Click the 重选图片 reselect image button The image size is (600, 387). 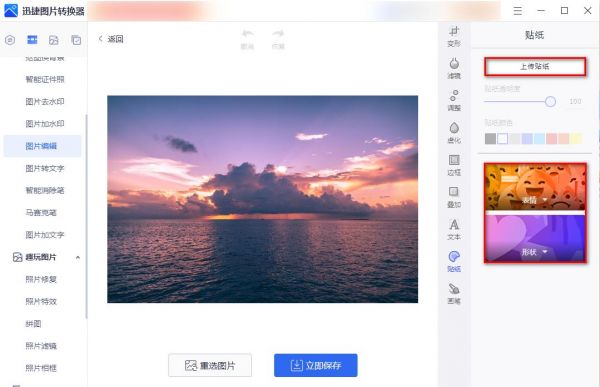pos(210,365)
